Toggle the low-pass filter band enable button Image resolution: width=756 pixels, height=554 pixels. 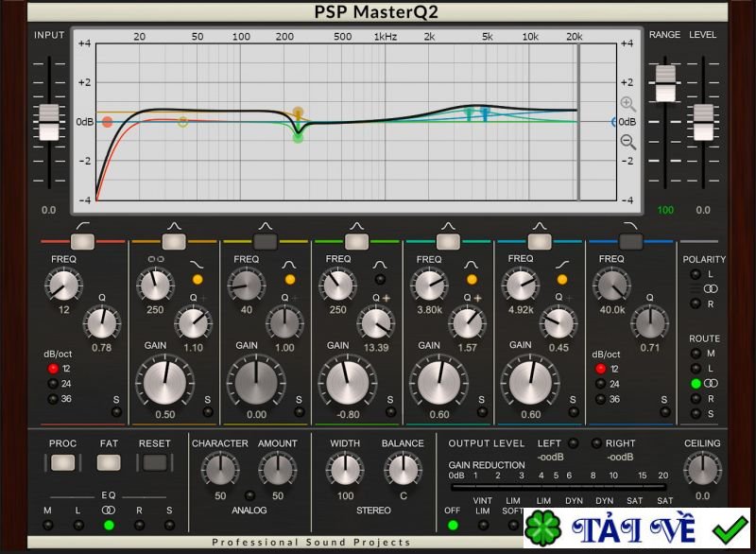point(630,241)
